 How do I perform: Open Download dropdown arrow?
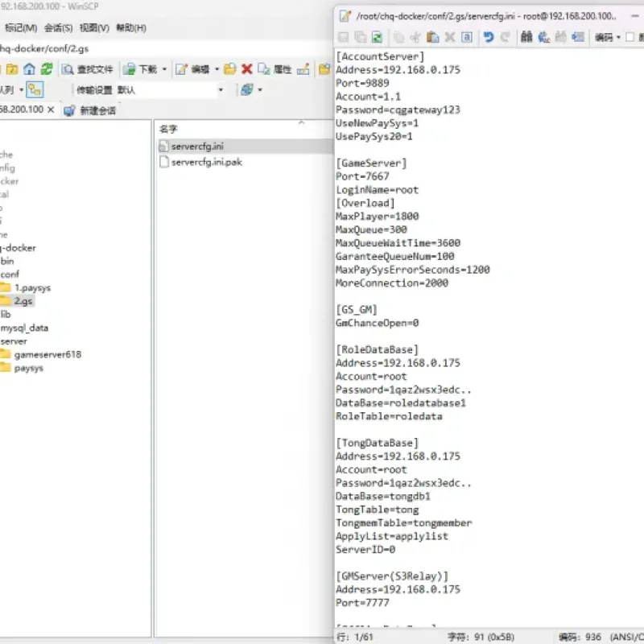164,69
